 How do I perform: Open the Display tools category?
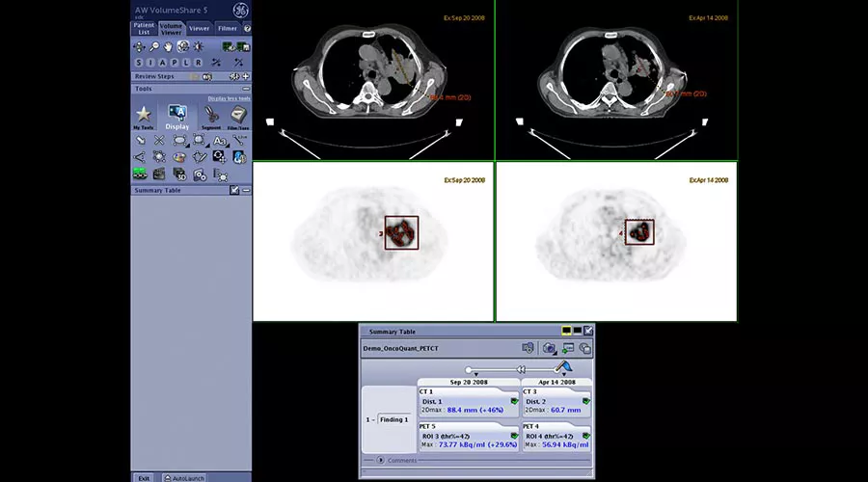click(177, 118)
